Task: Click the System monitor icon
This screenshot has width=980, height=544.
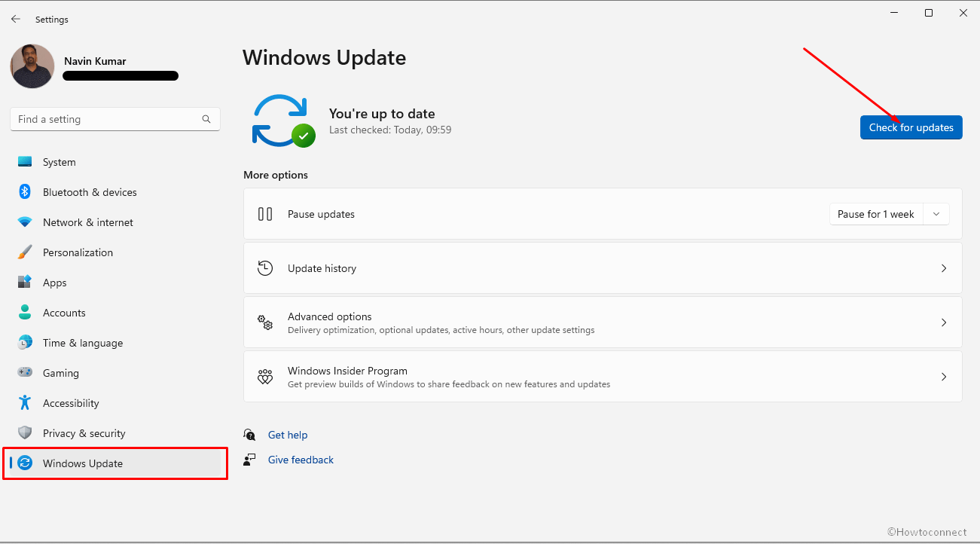Action: (25, 162)
